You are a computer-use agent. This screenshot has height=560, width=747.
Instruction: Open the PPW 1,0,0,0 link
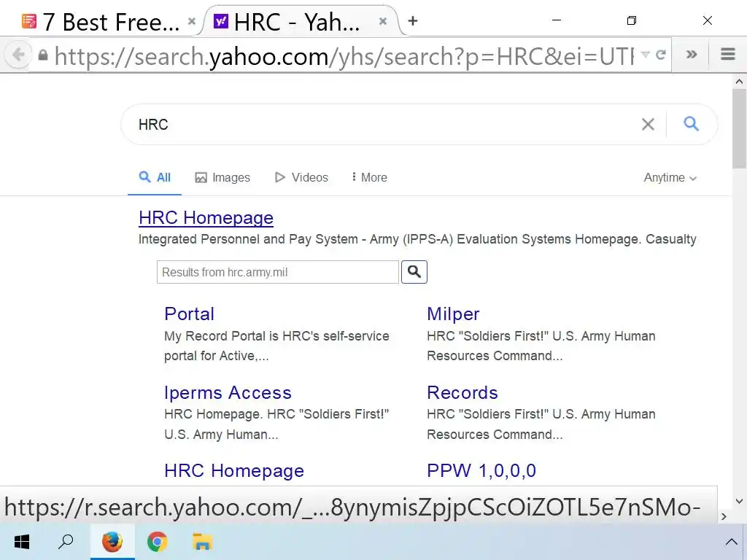coord(481,470)
